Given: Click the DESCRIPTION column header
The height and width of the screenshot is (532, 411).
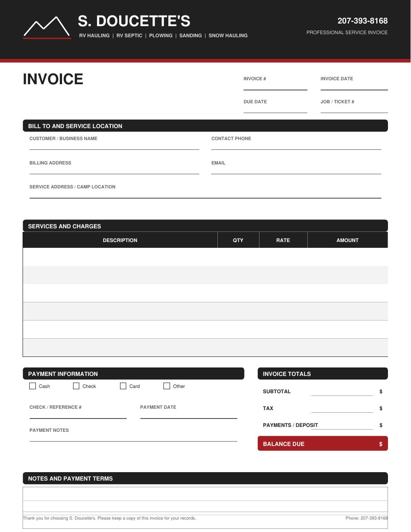Looking at the screenshot, I should [x=120, y=240].
